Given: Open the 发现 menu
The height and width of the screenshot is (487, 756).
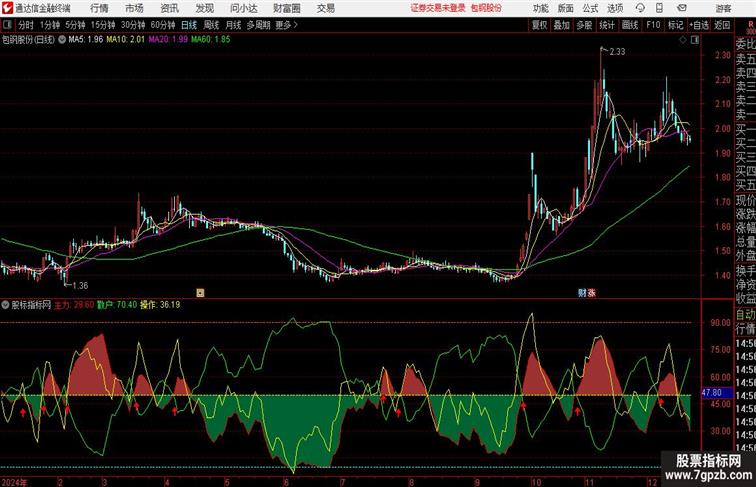Looking at the screenshot, I should (x=204, y=8).
